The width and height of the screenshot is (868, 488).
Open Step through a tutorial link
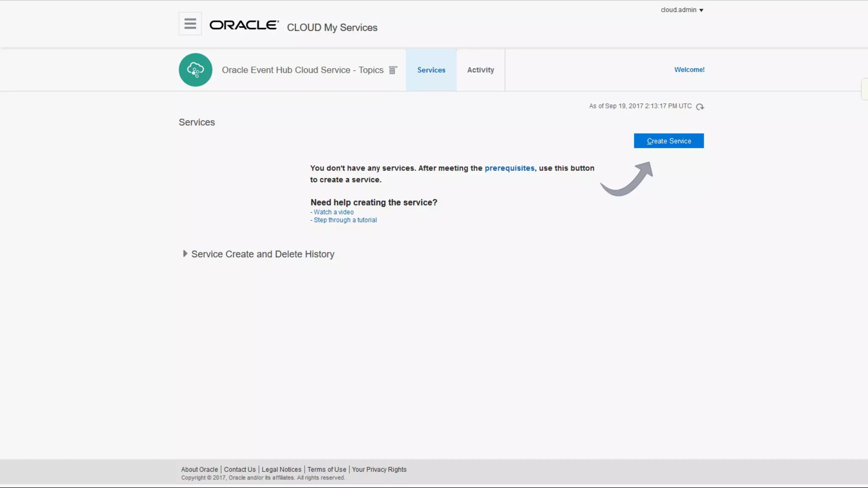(x=345, y=220)
